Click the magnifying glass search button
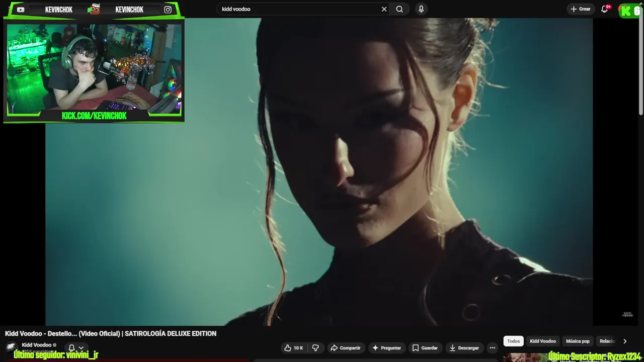Screen dimensions: 644x362 [x=399, y=9]
